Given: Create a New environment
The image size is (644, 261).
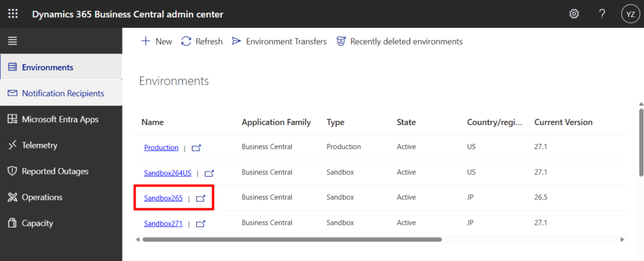Looking at the screenshot, I should pos(156,41).
